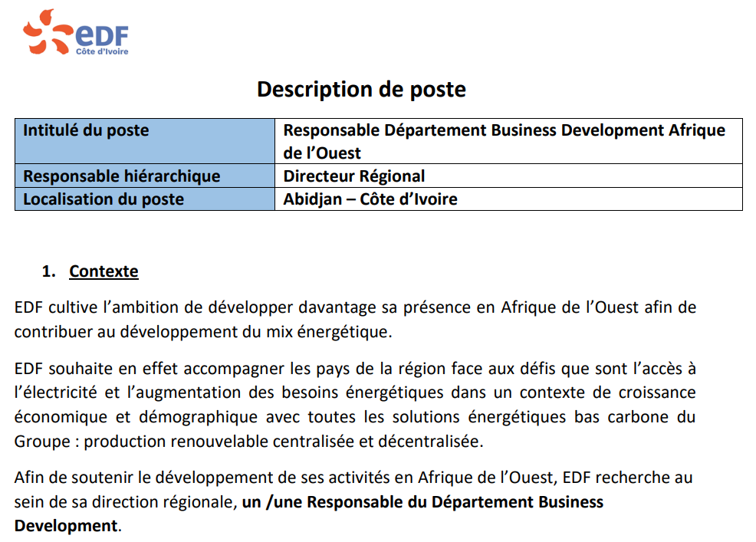Select the 'Description de poste' title

[x=361, y=89]
